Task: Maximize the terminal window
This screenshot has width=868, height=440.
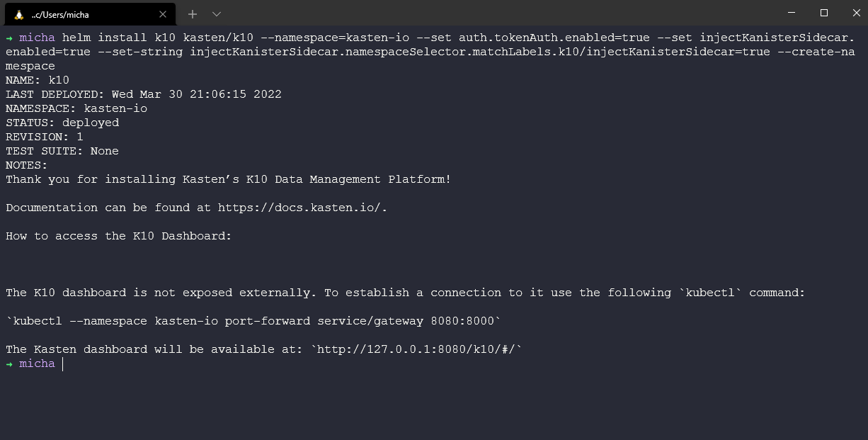Action: click(x=824, y=13)
